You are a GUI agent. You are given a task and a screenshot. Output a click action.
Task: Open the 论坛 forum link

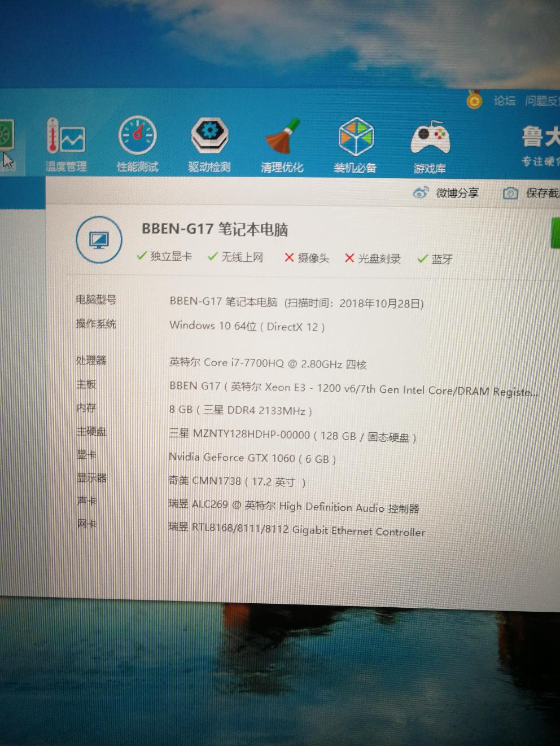point(504,101)
